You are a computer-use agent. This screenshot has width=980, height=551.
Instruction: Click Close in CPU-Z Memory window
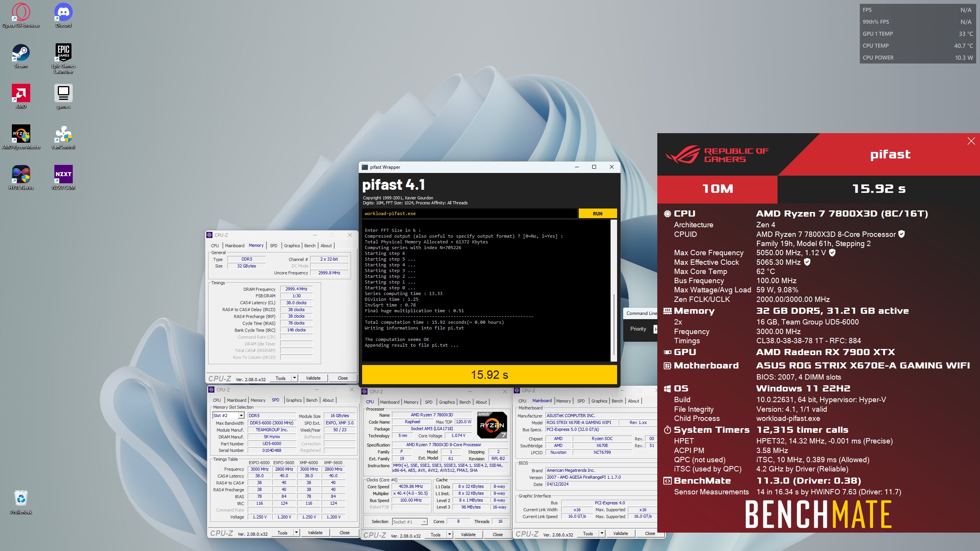tap(343, 378)
